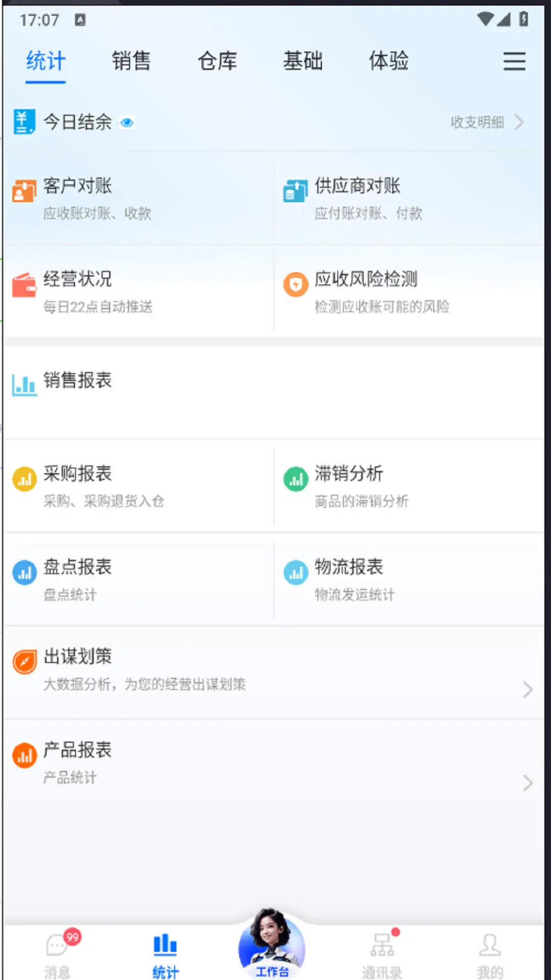Switch to the 仓库 tab

(x=217, y=61)
